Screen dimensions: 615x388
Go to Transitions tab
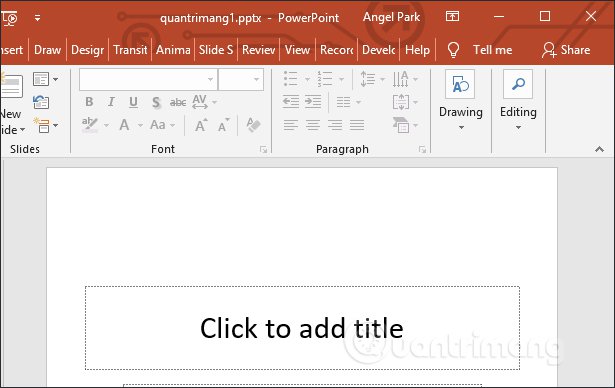[130, 50]
